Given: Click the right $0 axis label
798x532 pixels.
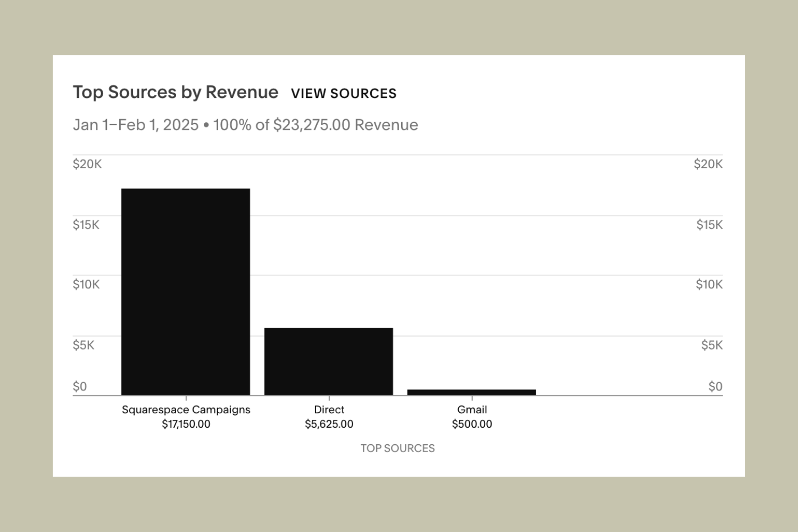Looking at the screenshot, I should point(716,386).
